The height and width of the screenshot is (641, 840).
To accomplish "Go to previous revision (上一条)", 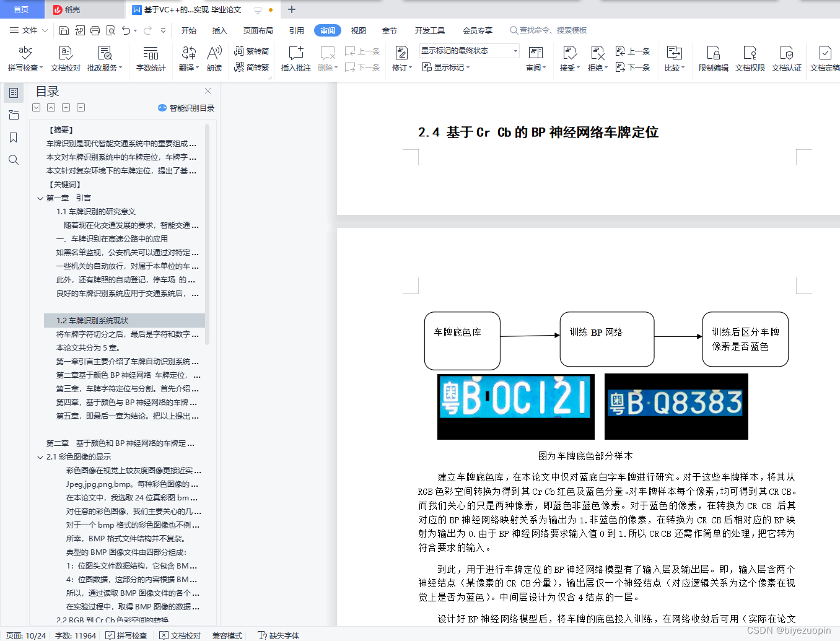I will click(632, 51).
